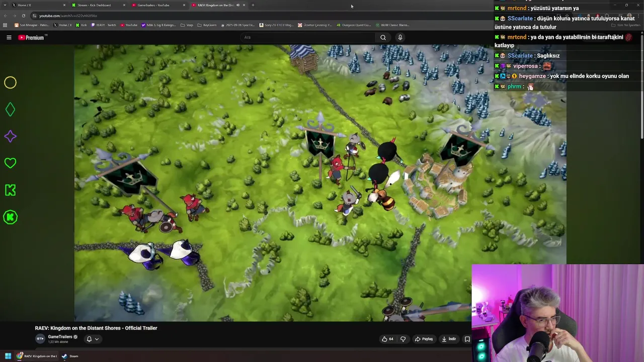Open the Dungeon Quest Gui bookmark
The image size is (644, 362).
(x=354, y=25)
